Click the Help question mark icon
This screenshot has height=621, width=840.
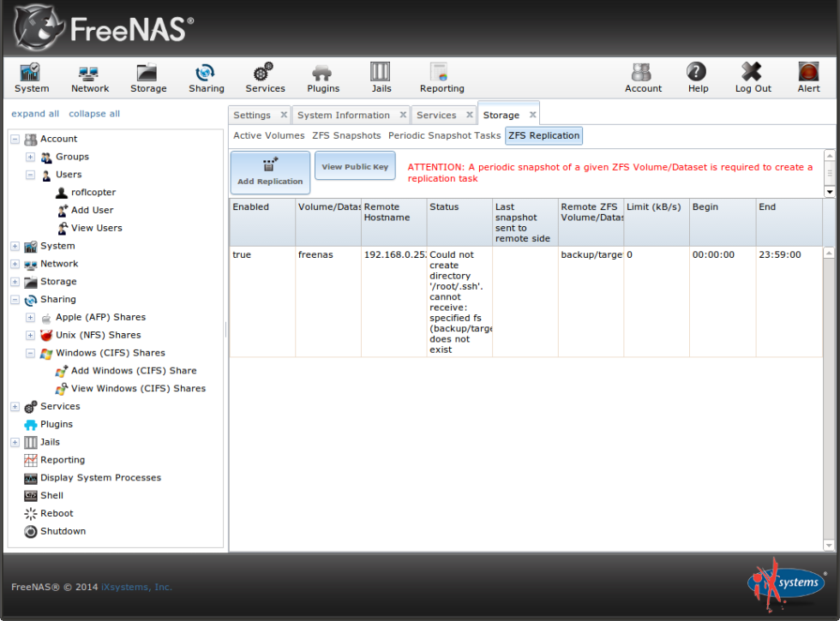[x=697, y=77]
